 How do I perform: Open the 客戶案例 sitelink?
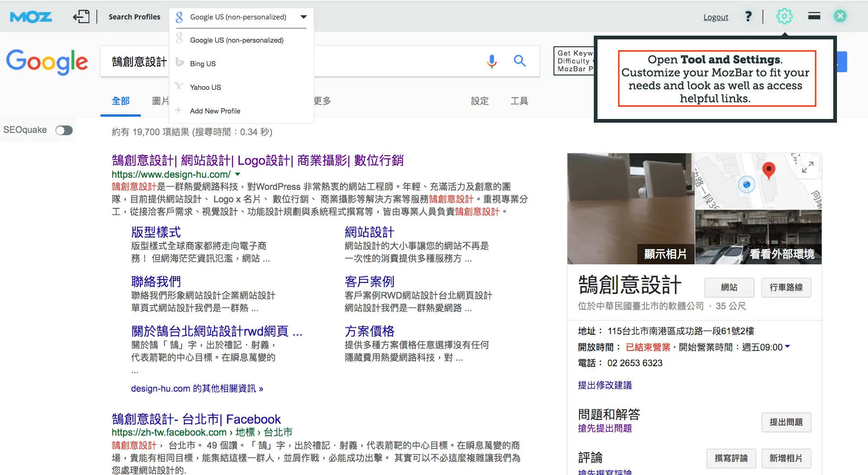(x=369, y=281)
